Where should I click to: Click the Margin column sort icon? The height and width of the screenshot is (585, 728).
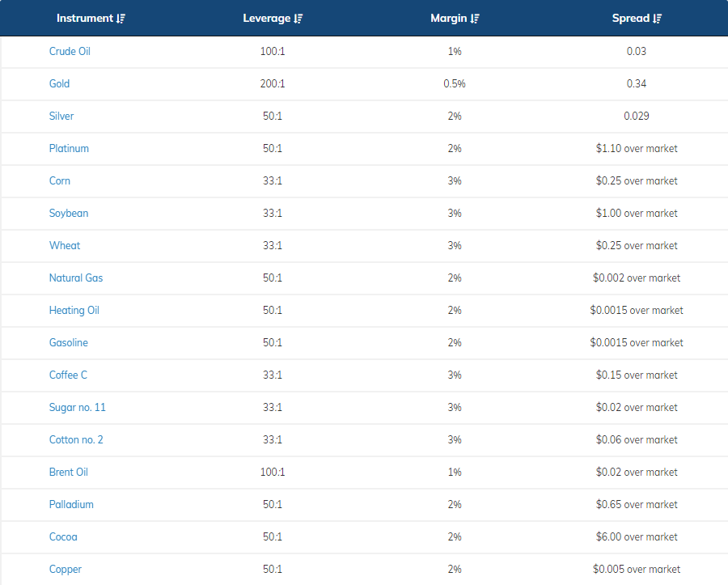pos(476,19)
